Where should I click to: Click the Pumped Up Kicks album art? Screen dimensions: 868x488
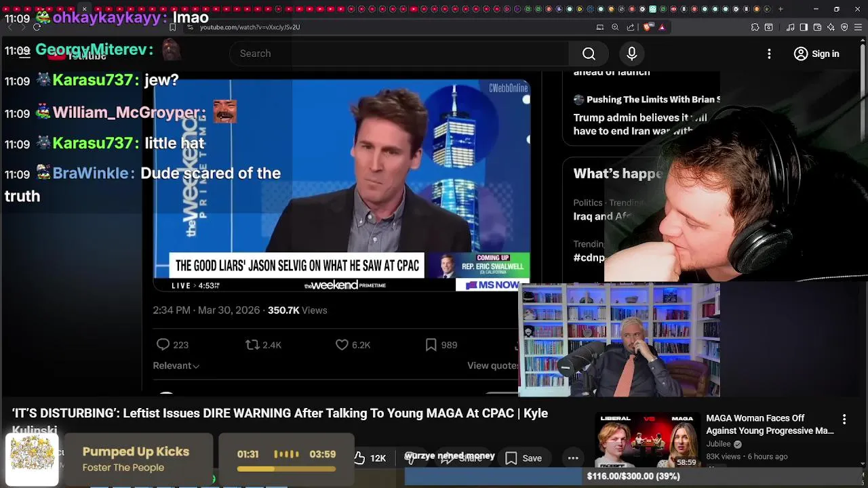32,460
